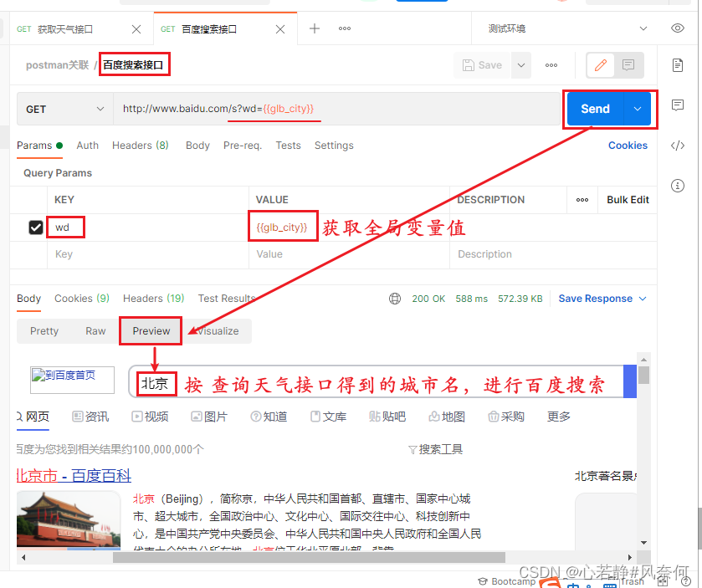Click the Save request button
The height and width of the screenshot is (588, 702).
pos(482,65)
